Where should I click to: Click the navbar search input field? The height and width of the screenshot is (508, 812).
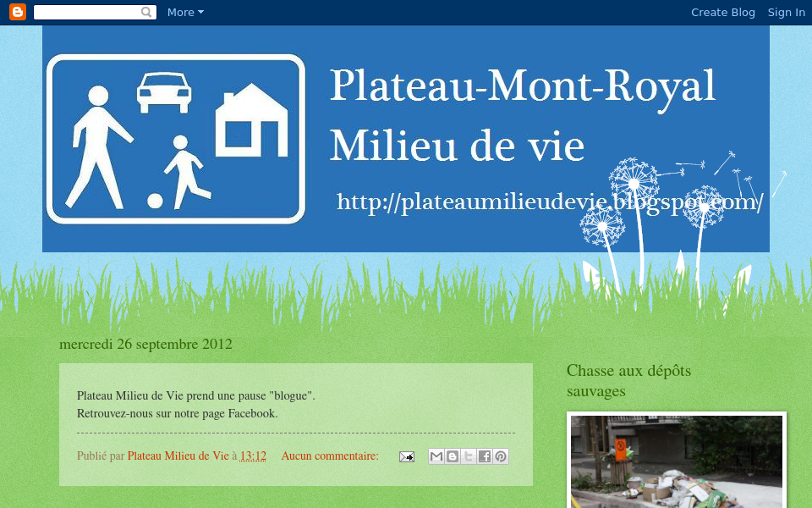[89, 12]
